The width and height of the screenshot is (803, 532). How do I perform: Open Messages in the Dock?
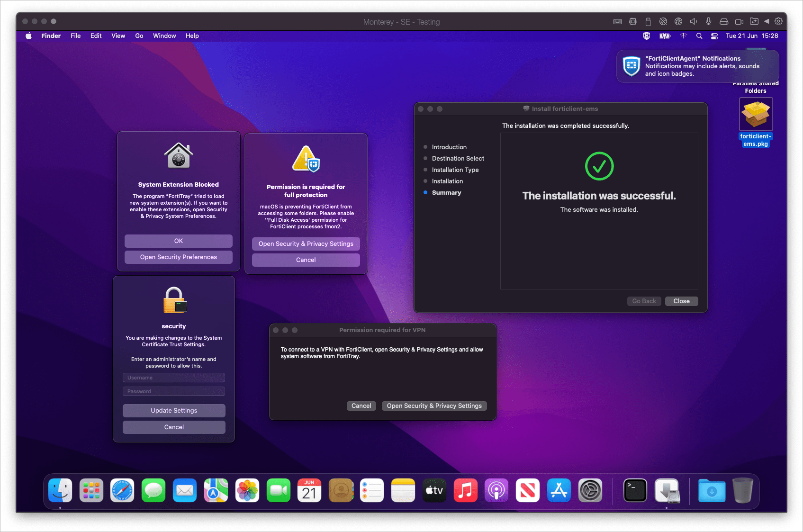tap(153, 490)
